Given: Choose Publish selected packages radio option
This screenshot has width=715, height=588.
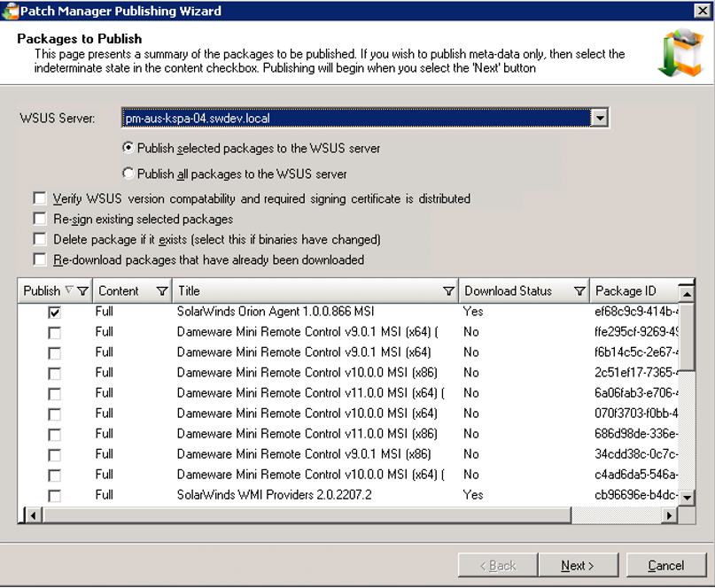Looking at the screenshot, I should (x=128, y=148).
